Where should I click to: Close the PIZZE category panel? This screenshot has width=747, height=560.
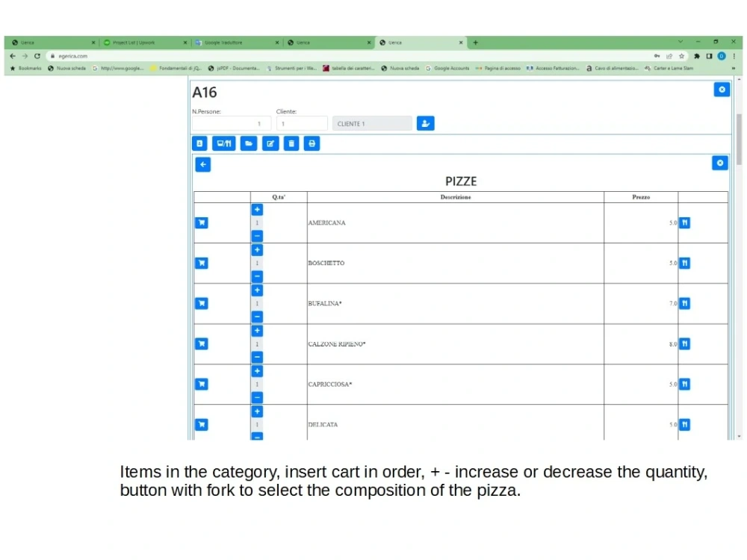[x=720, y=163]
